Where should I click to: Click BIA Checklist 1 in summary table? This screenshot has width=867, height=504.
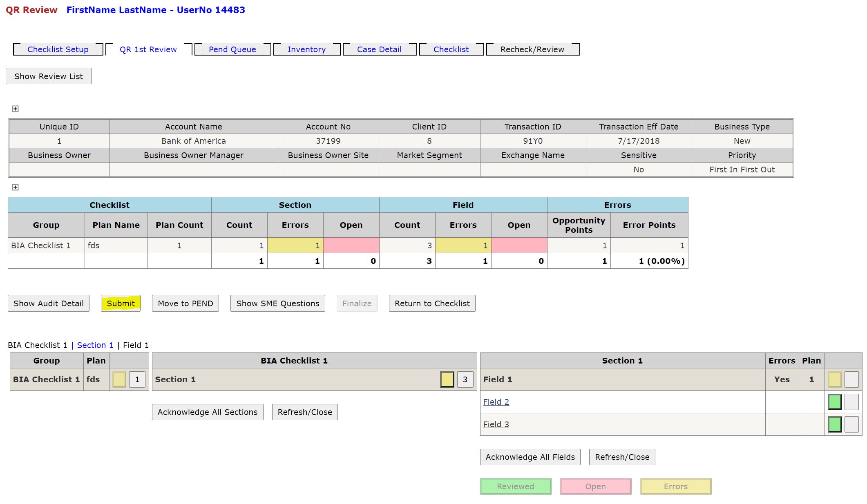(41, 245)
